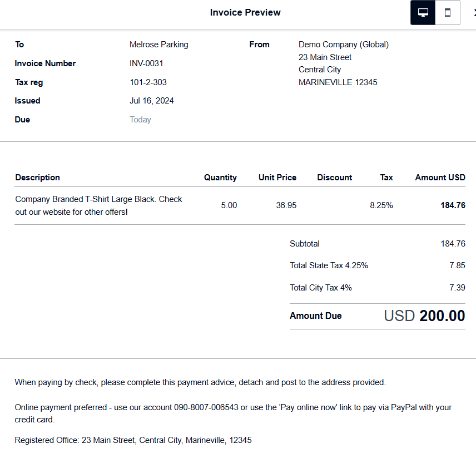Screen dimensions: 476x458
Task: Click the USD 200.00 amount due
Action: [424, 316]
